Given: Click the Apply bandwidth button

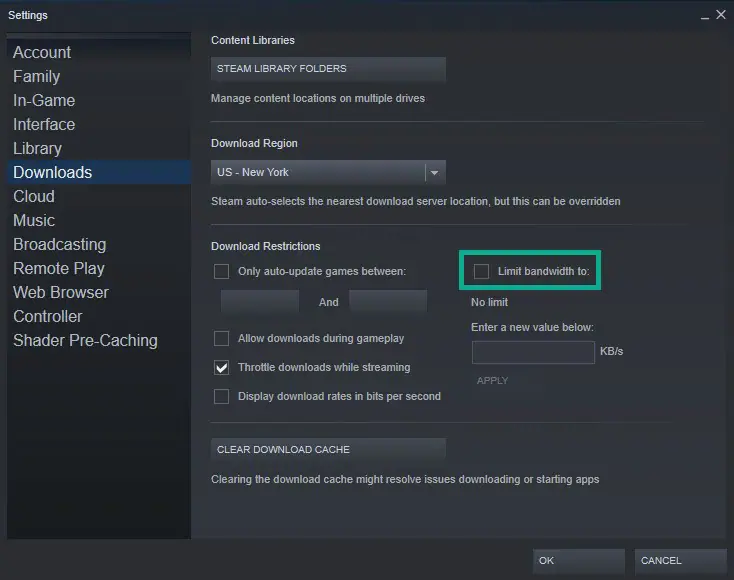Looking at the screenshot, I should point(492,381).
